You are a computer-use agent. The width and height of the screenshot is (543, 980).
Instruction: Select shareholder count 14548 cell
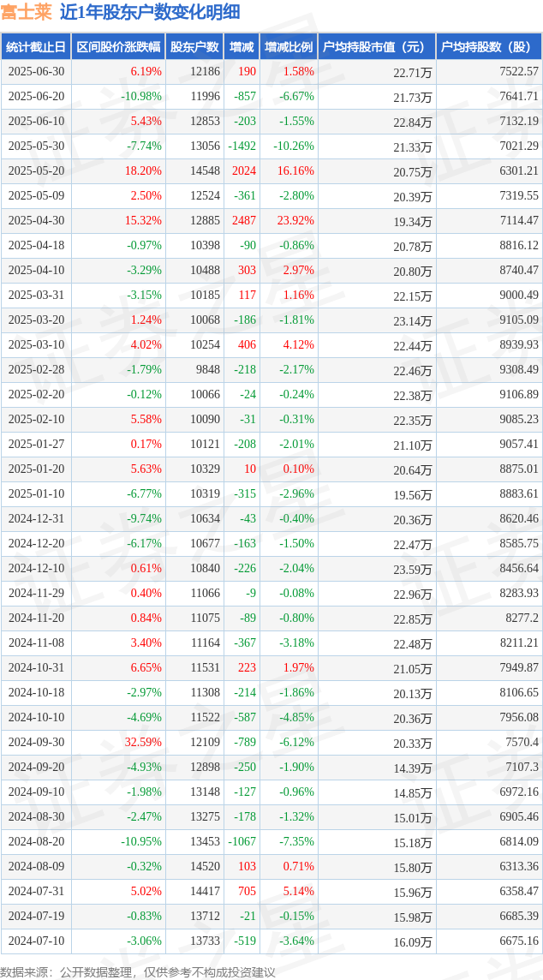194,171
